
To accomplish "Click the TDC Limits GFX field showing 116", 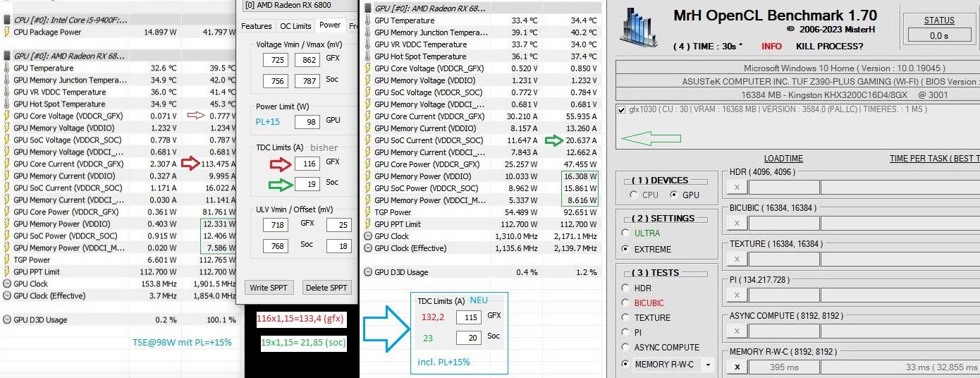I will click(307, 164).
